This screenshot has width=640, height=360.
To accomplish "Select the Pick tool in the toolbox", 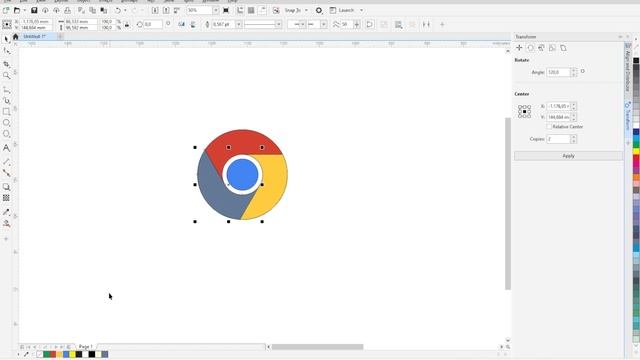I will 6,39.
